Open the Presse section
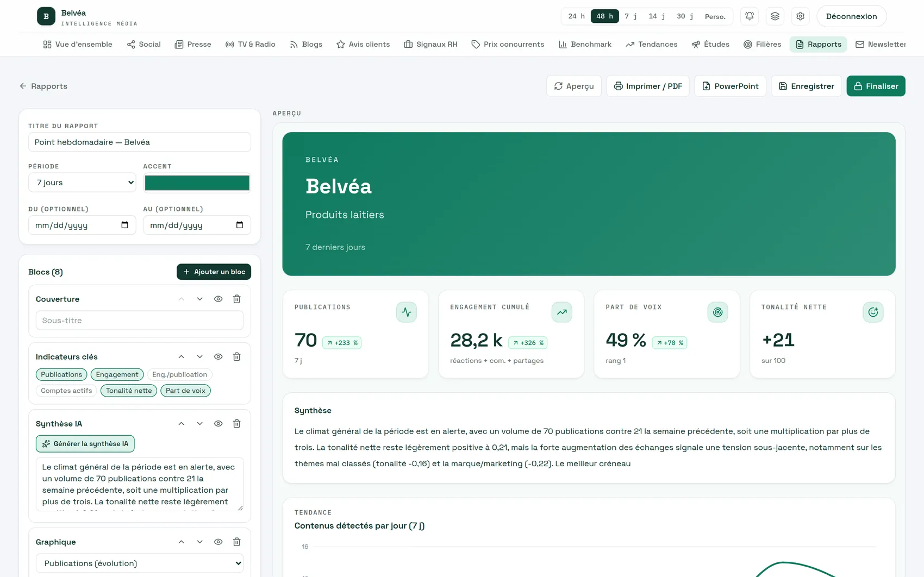Screen dimensions: 924x577 (x=193, y=45)
